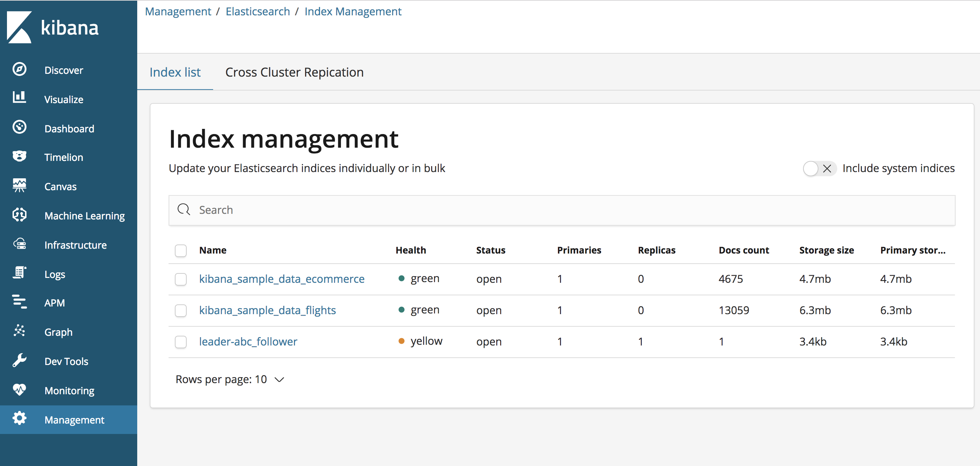The height and width of the screenshot is (466, 980).
Task: Click the Dev Tools wrench icon
Action: (20, 360)
